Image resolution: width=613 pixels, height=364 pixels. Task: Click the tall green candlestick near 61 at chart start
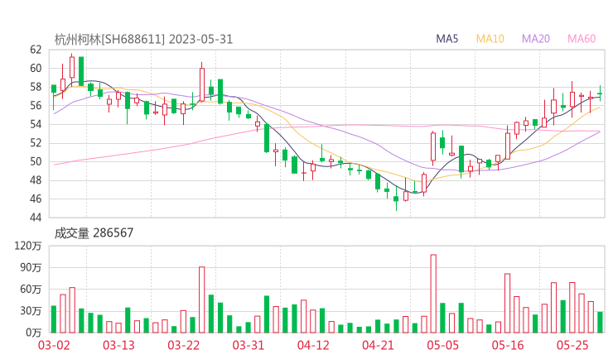(x=81, y=71)
